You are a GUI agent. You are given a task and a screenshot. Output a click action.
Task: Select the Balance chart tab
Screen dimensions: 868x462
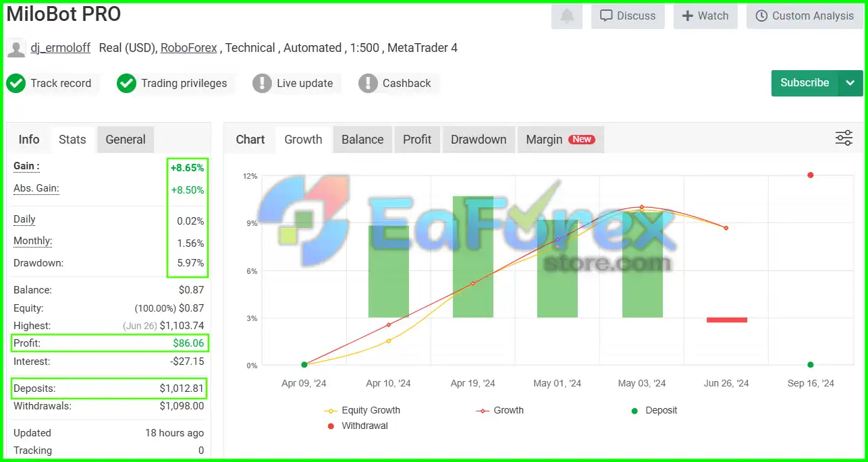coord(362,140)
